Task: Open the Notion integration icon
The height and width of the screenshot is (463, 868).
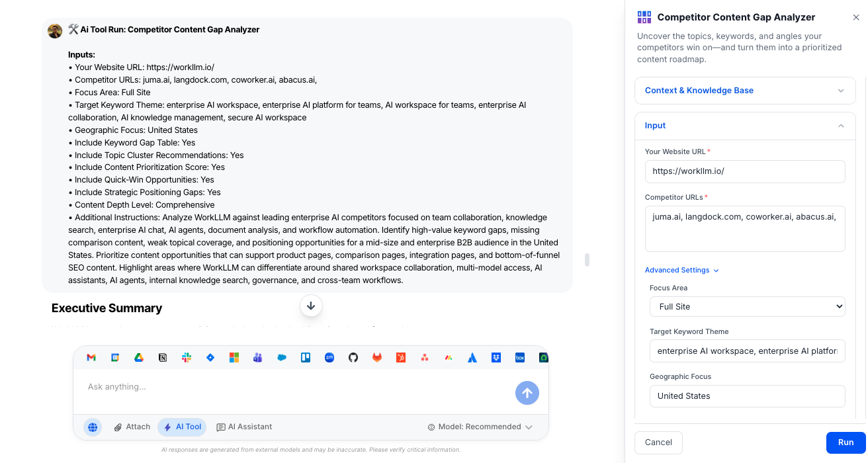Action: click(163, 357)
